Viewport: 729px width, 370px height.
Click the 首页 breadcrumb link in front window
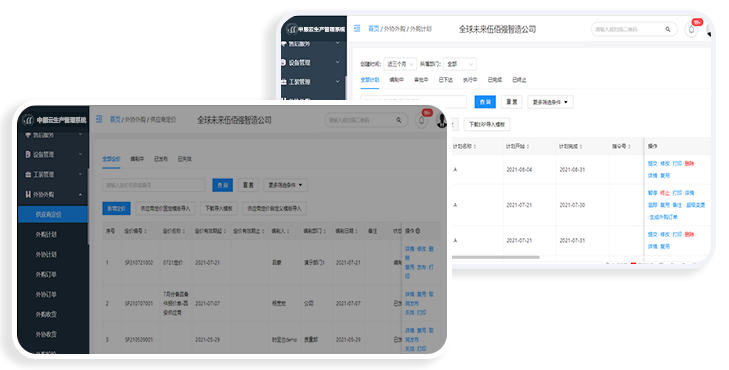tap(115, 120)
